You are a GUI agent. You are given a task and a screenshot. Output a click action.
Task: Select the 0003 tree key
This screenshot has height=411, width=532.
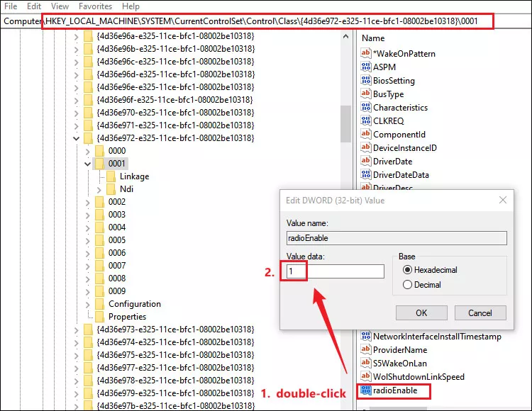(117, 215)
